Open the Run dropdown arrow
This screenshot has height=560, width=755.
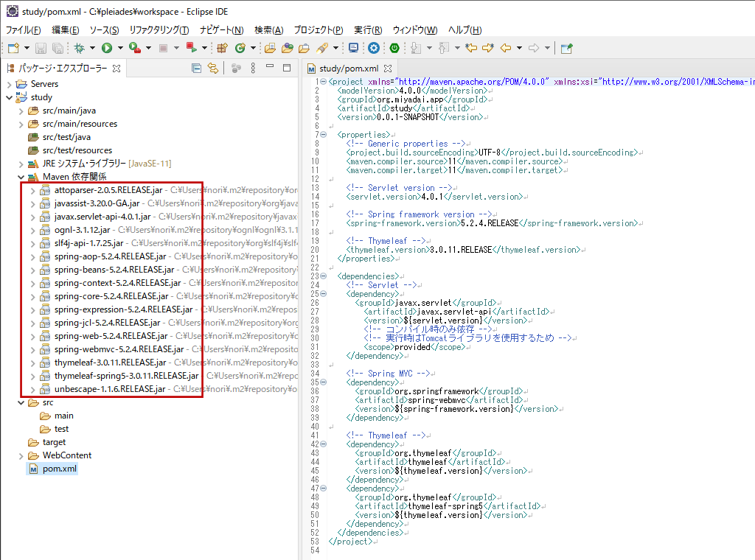(120, 48)
